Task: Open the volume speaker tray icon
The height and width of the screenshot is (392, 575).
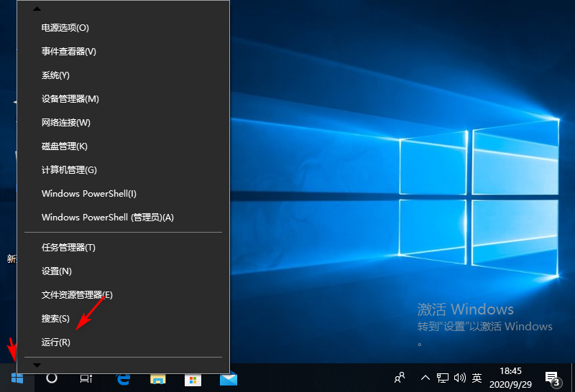Action: [460, 378]
